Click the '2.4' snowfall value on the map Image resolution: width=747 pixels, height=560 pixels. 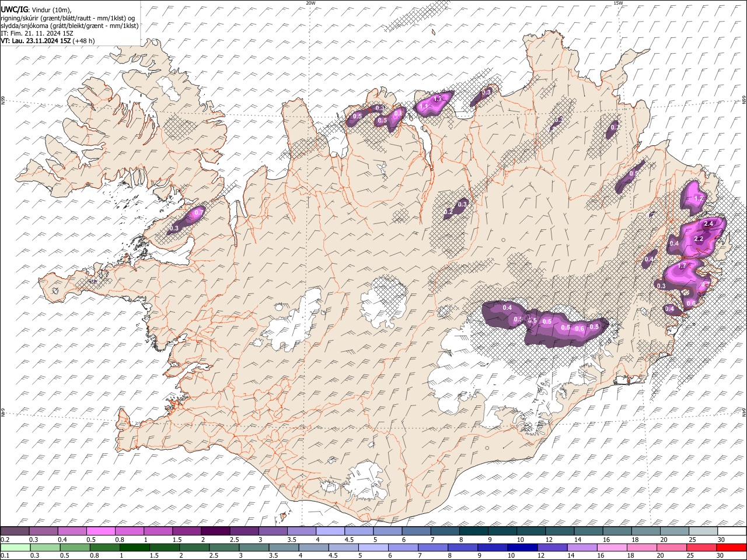pos(709,223)
